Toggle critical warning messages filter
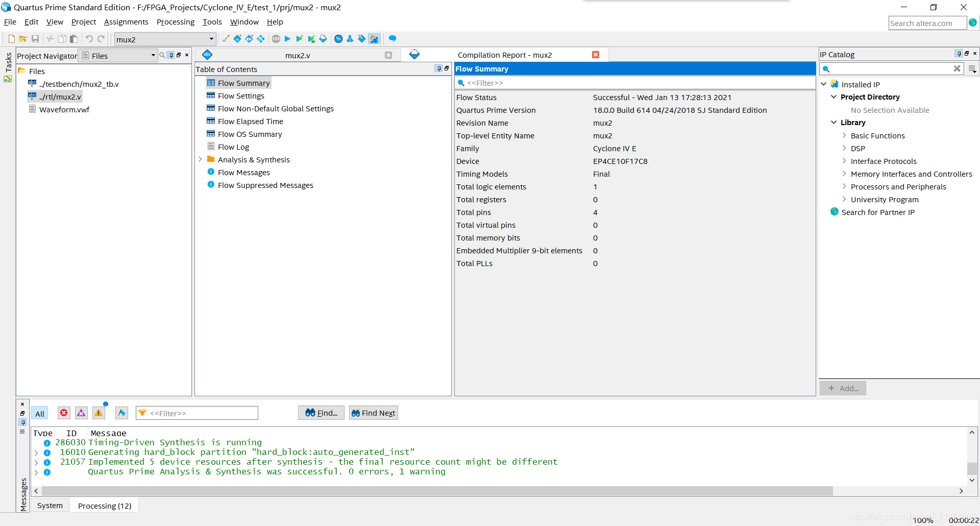980x526 pixels. click(81, 413)
